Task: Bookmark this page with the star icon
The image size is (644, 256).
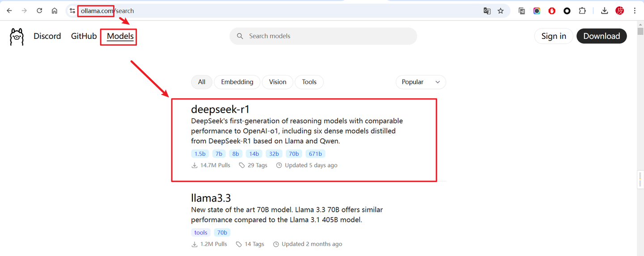Action: (500, 11)
